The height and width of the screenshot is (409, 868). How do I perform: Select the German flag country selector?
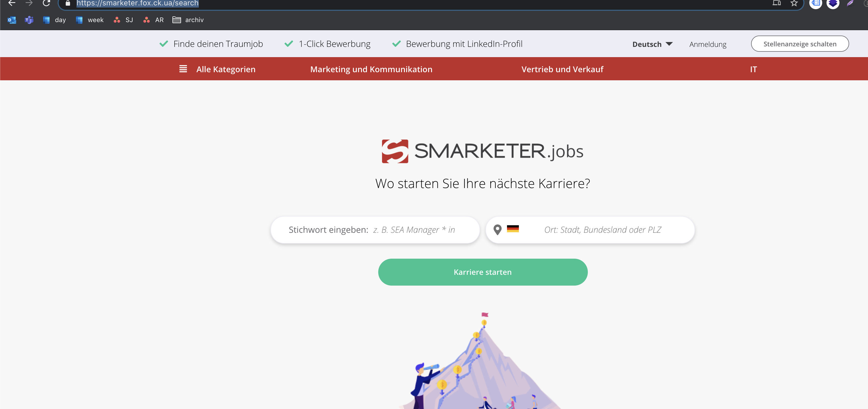click(x=512, y=229)
